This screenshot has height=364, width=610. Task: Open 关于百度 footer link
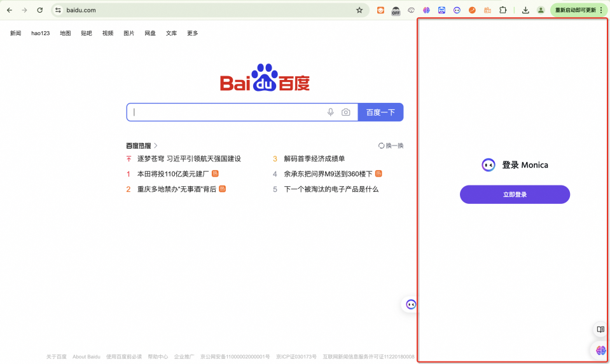[x=57, y=356]
